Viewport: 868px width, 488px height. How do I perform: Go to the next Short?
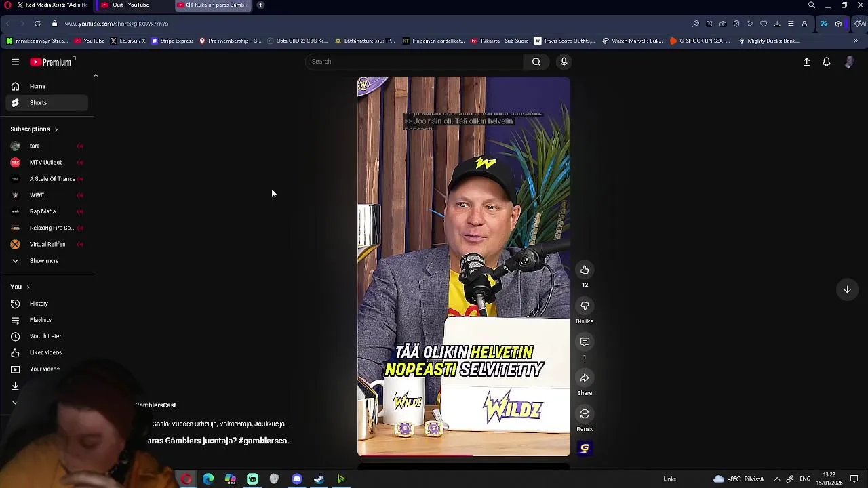coord(847,289)
